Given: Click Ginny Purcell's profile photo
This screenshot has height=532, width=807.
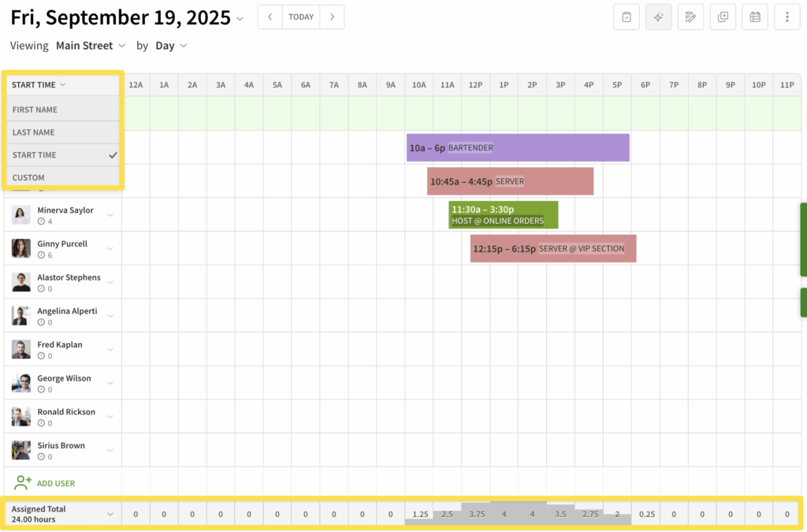Looking at the screenshot, I should point(21,248).
